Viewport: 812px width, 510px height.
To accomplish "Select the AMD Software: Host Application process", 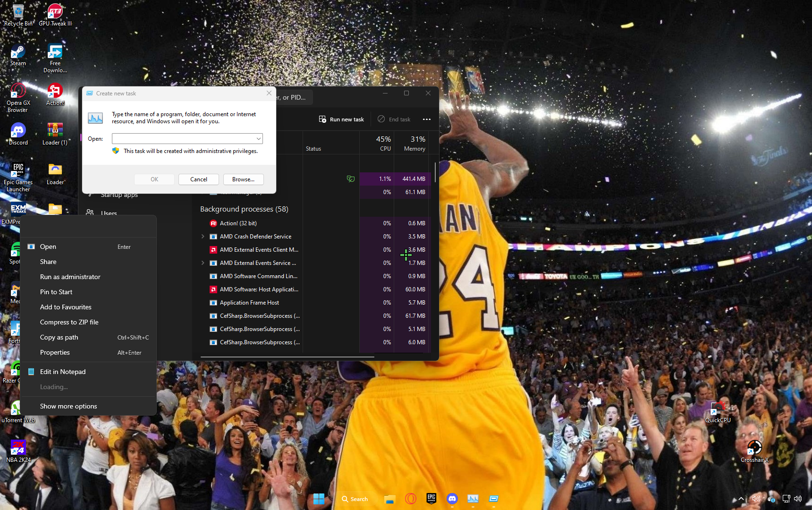I will tap(314, 289).
